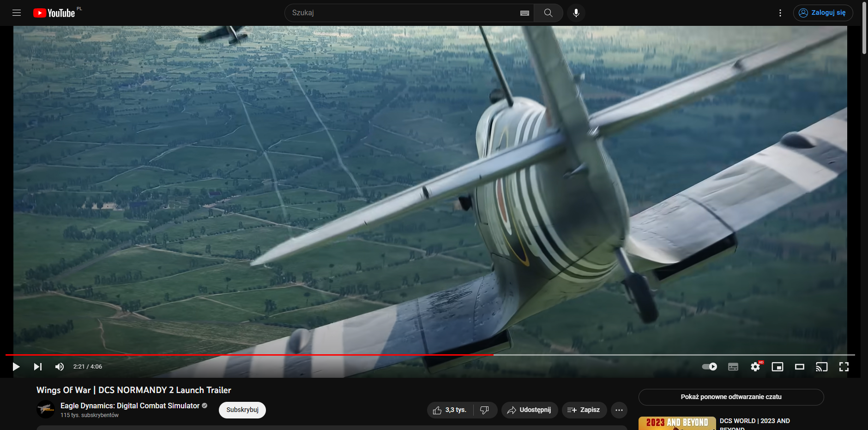
Task: Click the Subskrybuj subscribe button
Action: (x=242, y=410)
